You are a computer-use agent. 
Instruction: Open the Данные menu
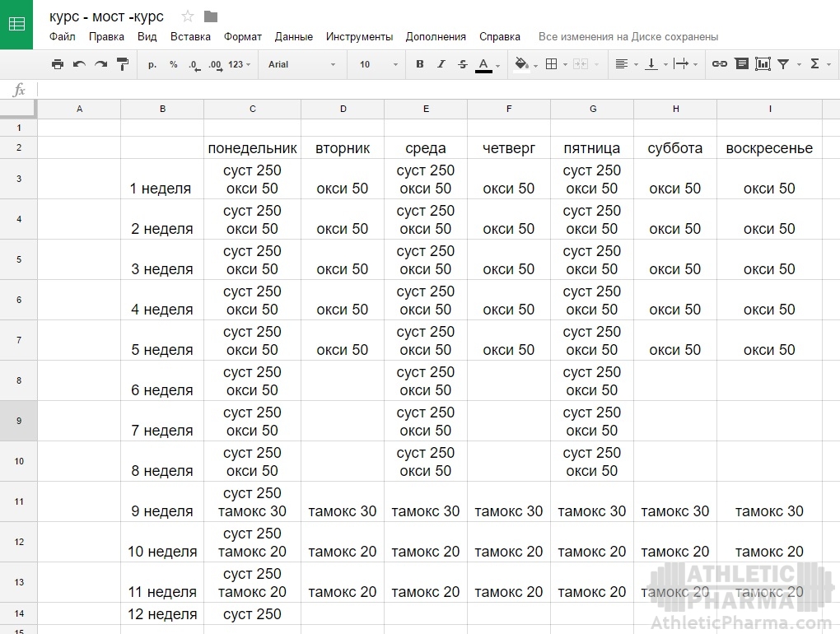(293, 37)
